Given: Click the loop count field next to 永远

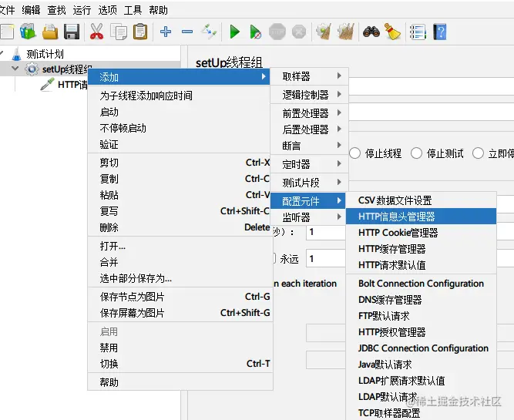Looking at the screenshot, I should (326, 259).
